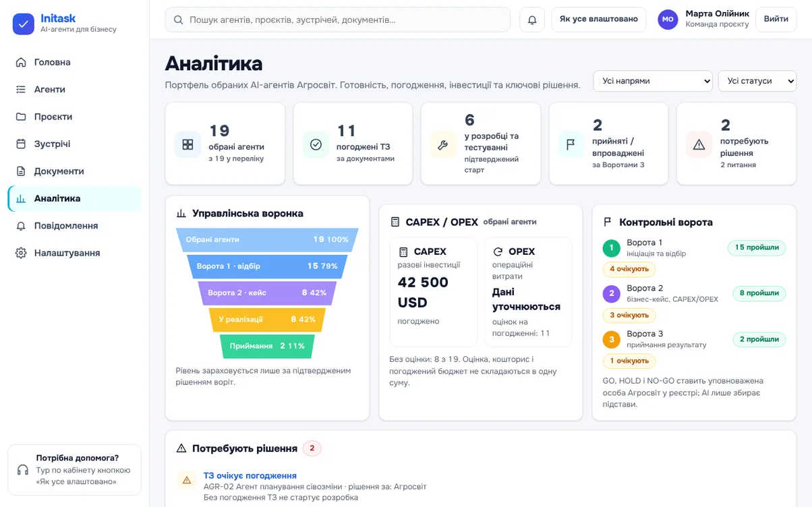Click 'Проєкти' label in the sidebar

(x=53, y=117)
